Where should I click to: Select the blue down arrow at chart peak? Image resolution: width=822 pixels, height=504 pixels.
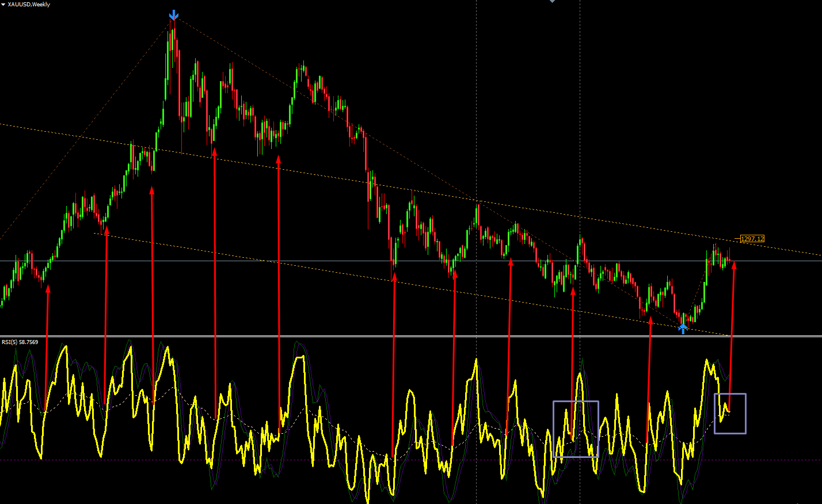coord(174,16)
